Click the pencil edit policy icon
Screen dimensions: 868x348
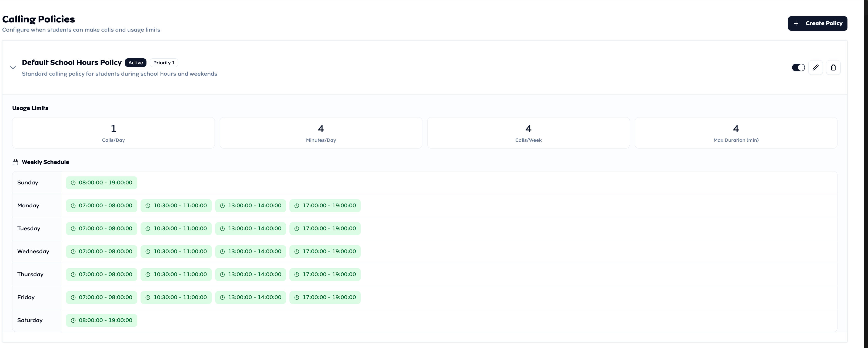[x=815, y=68]
